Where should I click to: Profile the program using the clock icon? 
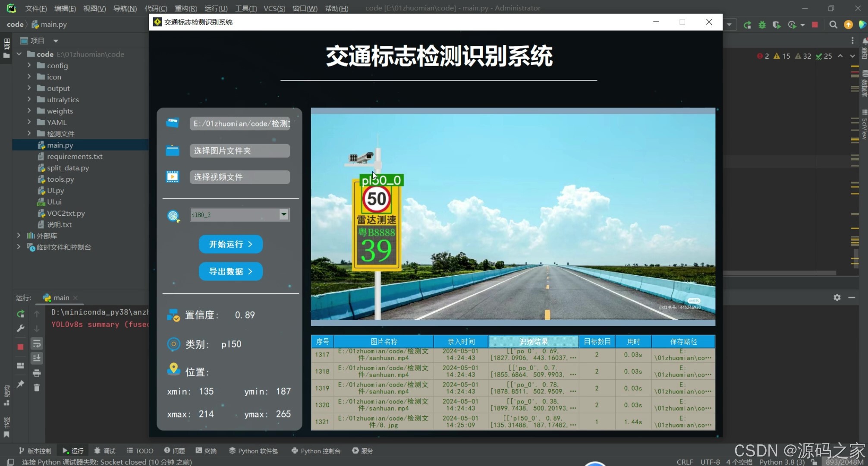click(791, 25)
